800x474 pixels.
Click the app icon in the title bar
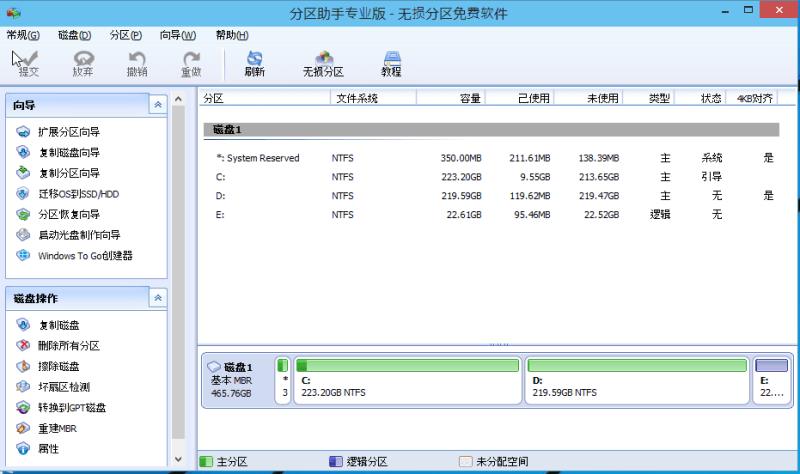pyautogui.click(x=13, y=13)
